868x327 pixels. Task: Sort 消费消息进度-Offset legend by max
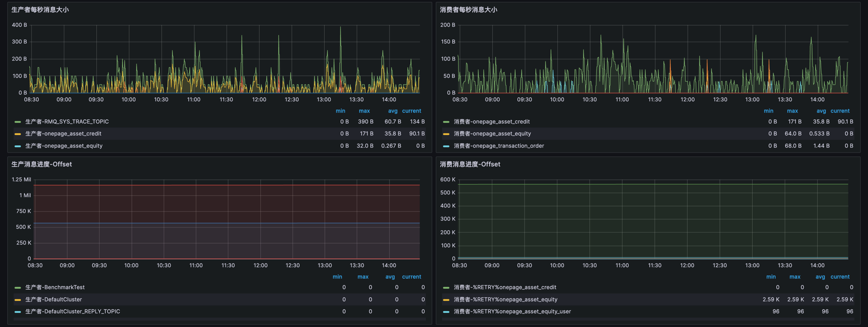tap(795, 277)
